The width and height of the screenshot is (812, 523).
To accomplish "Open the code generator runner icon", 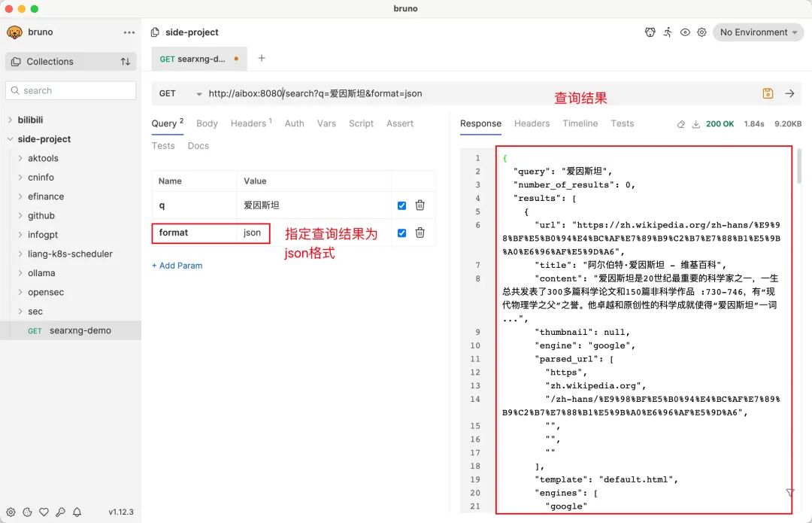I will 668,32.
